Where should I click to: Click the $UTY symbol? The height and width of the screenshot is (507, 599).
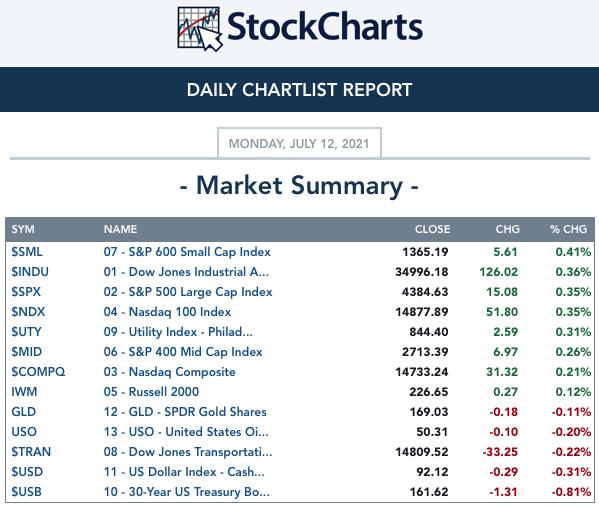click(x=26, y=332)
